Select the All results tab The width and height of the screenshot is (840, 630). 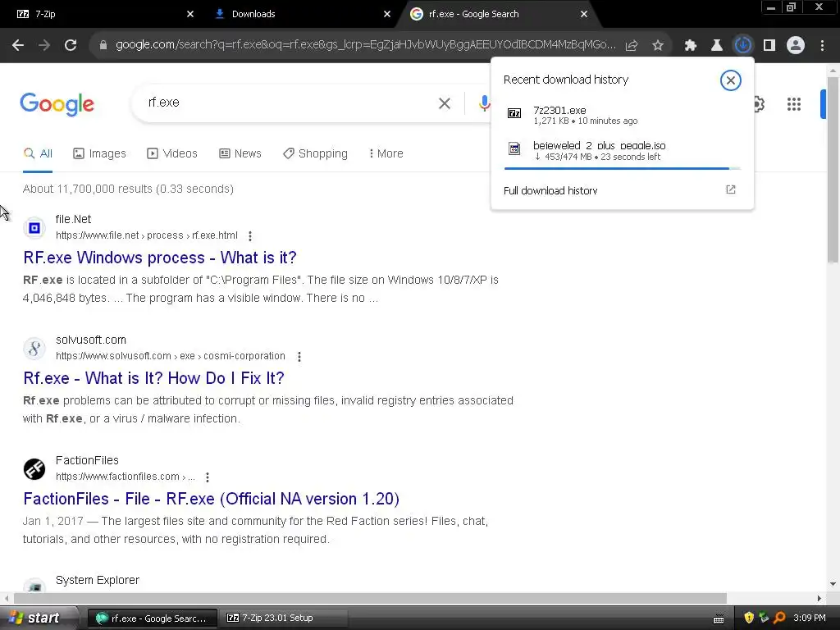38,153
